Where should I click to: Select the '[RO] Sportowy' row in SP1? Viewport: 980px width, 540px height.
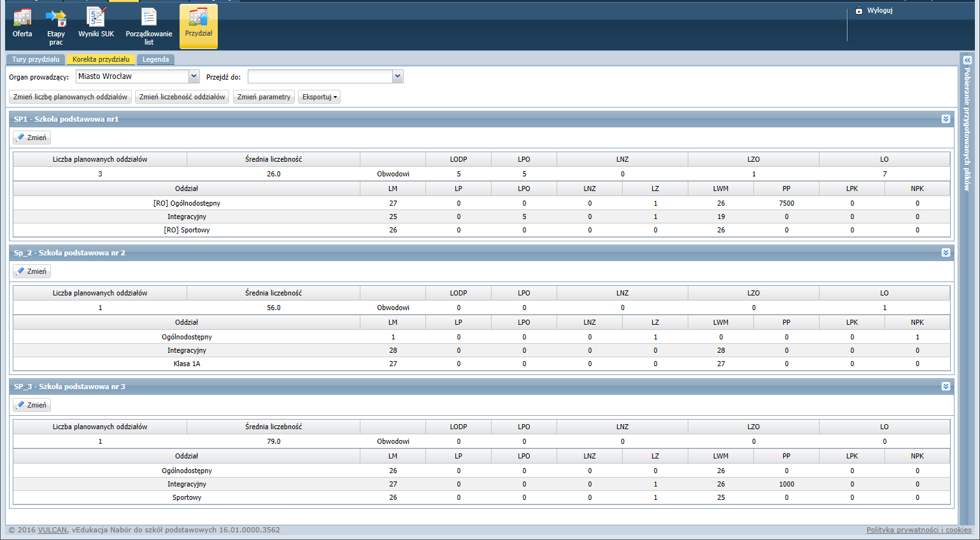pos(481,230)
